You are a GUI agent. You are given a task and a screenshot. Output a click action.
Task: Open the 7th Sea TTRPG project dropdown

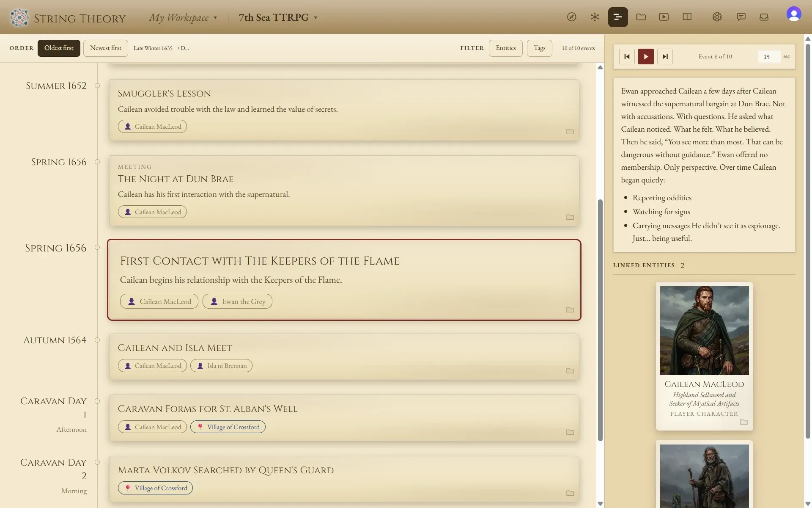coord(278,17)
